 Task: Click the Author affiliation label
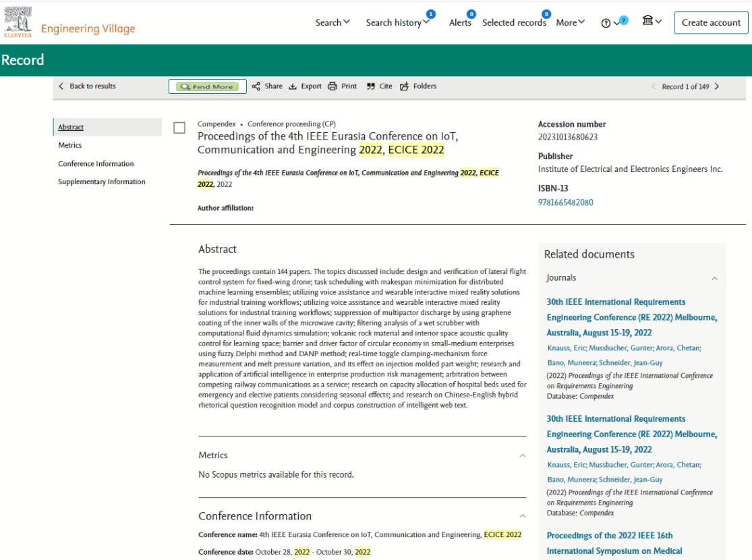point(225,208)
